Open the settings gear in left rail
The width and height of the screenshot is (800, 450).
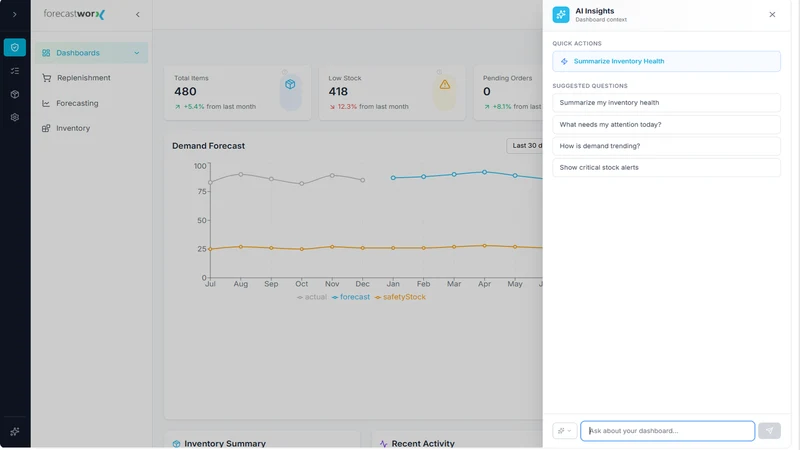(x=15, y=117)
